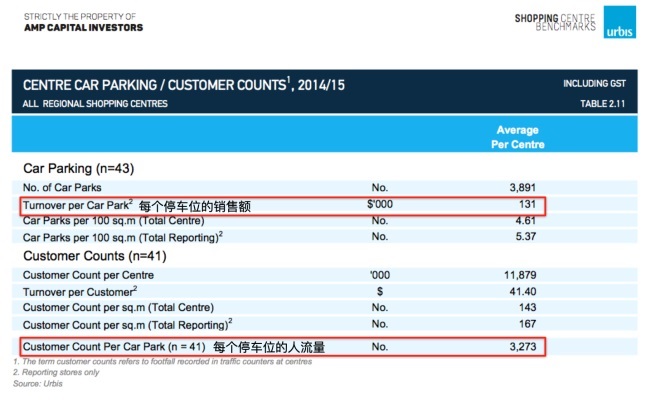Screen dimensions: 660x411
Task: Click the AMP Capital Investors heading
Action: click(82, 27)
